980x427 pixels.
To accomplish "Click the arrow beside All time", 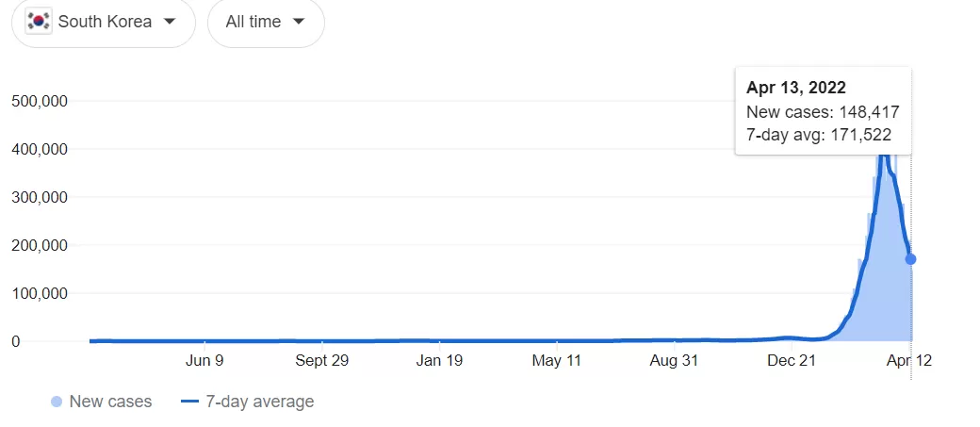I will click(x=299, y=22).
